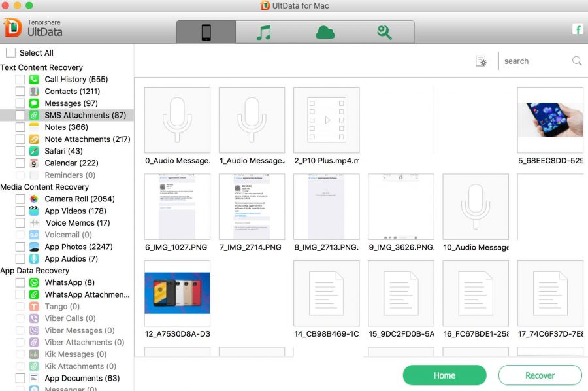Switch to the iTunes music note tab
Viewport: 588px width, 391px height.
point(264,32)
